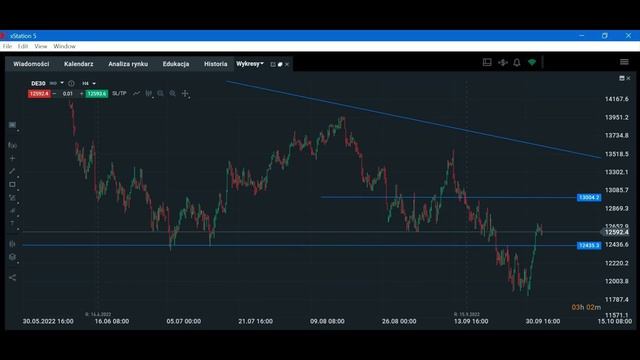
Task: Open the indicators f(x) tool
Action: coord(12,145)
